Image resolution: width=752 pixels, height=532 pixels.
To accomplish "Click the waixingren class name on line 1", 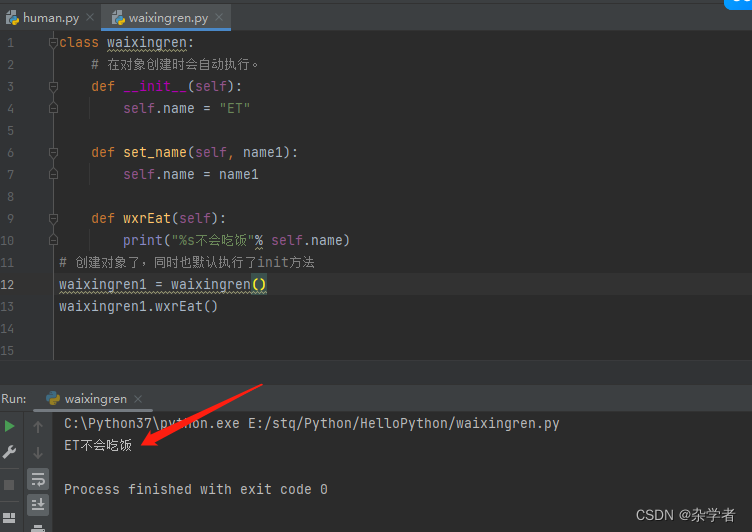I will [146, 43].
